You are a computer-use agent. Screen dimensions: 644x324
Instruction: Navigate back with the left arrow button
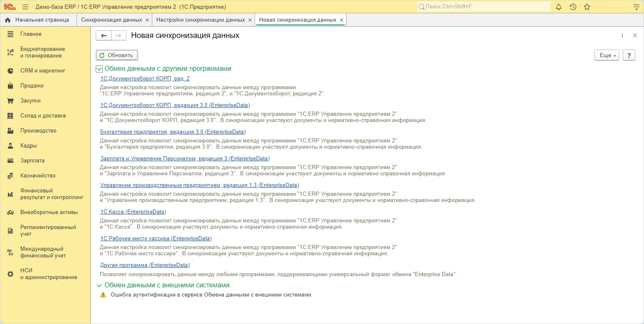point(104,36)
